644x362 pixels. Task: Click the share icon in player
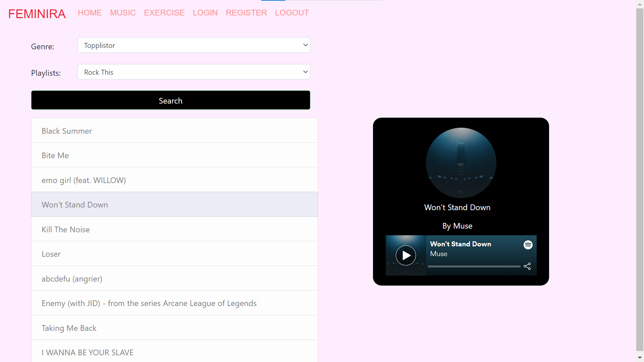(527, 266)
